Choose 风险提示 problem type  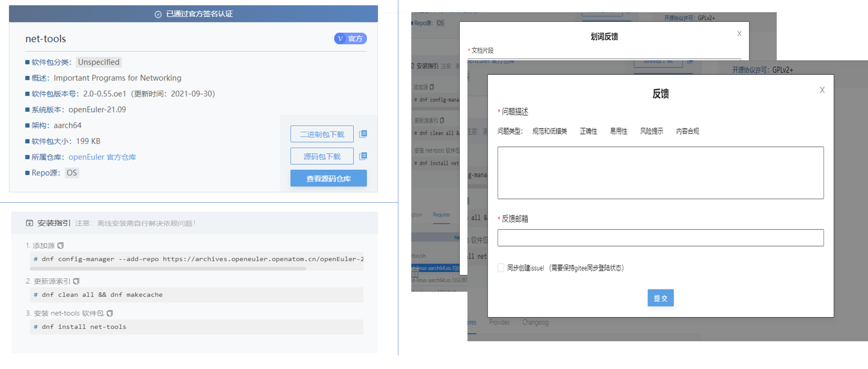[651, 131]
